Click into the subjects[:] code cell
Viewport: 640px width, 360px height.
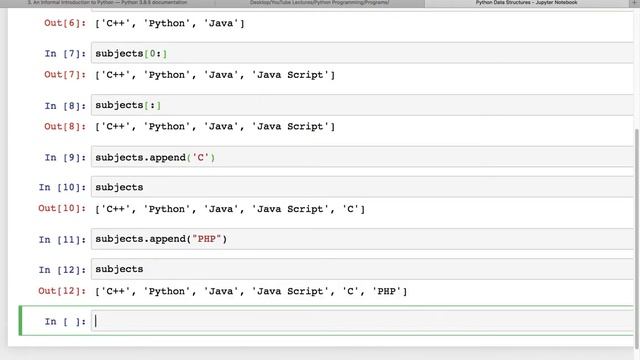pyautogui.click(x=362, y=105)
